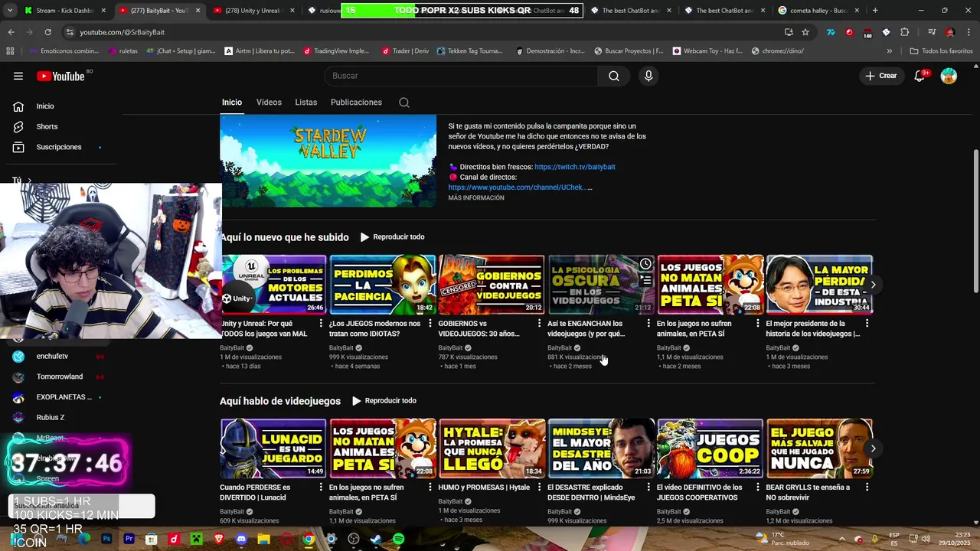The image size is (980, 551).
Task: Open Photoshop from the taskbar
Action: [x=106, y=539]
